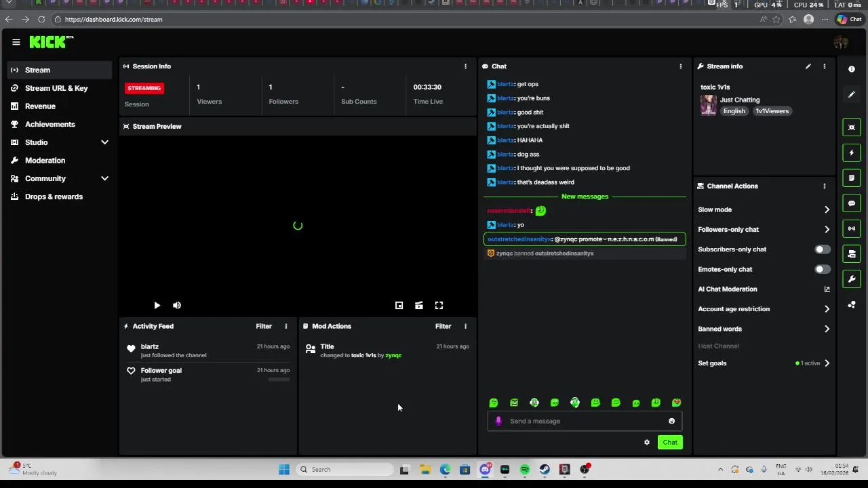Open Windows Start menu

pos(284,470)
